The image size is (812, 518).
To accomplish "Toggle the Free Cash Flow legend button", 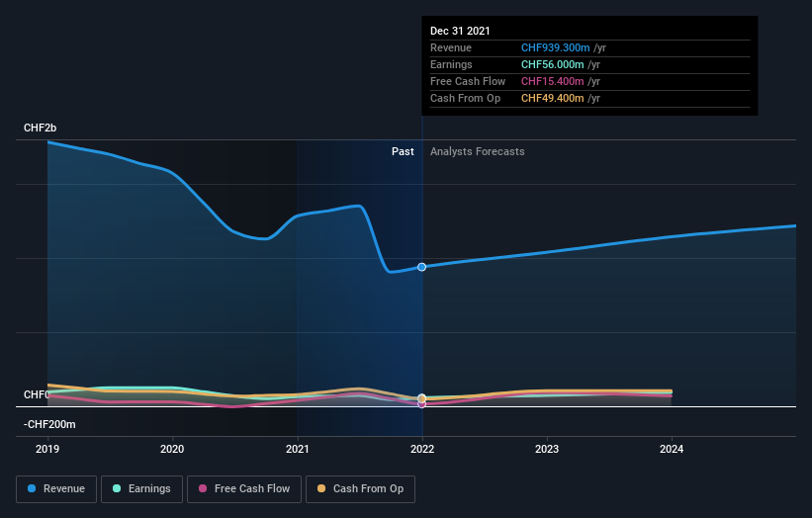I will (x=244, y=489).
